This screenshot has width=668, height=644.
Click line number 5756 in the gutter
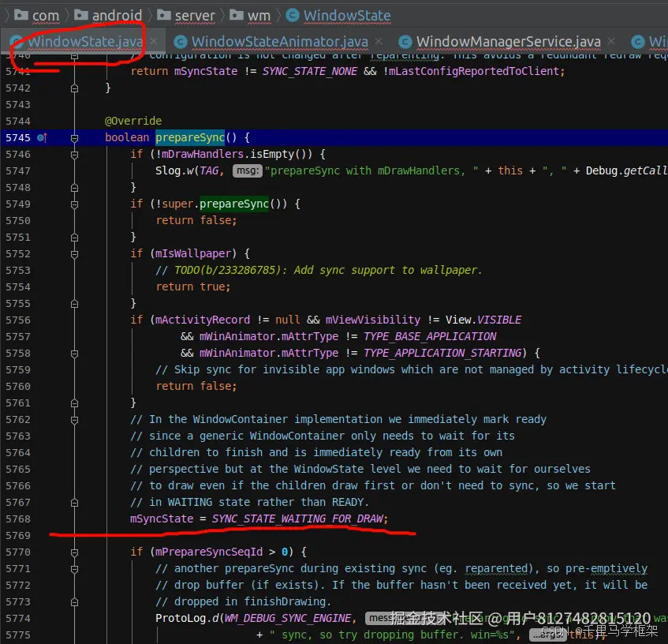18,320
